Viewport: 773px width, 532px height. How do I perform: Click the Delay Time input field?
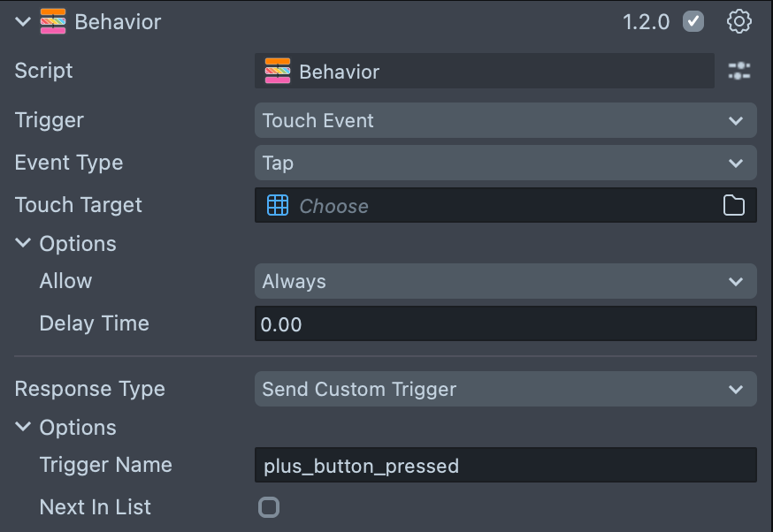(x=505, y=324)
